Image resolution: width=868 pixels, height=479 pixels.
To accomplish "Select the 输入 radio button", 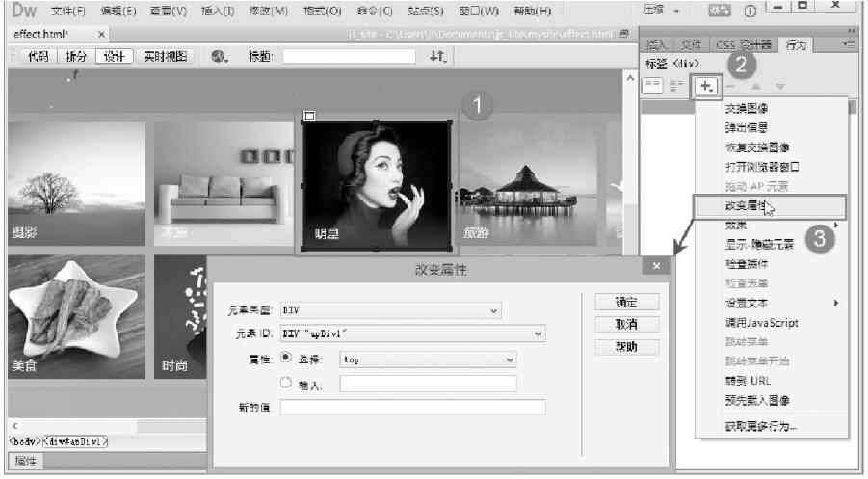I will (285, 384).
